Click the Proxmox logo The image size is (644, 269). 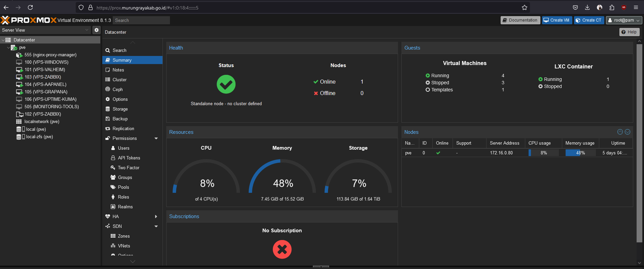tap(29, 20)
